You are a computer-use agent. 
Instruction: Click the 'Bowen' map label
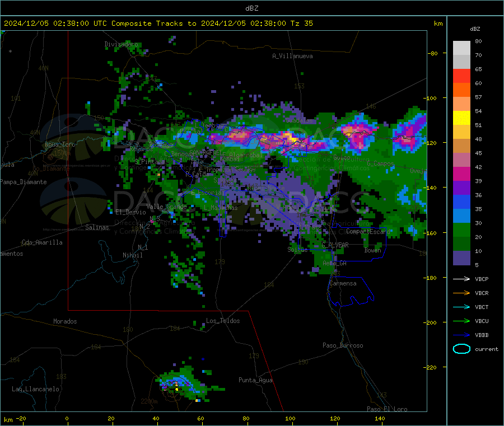point(372,250)
